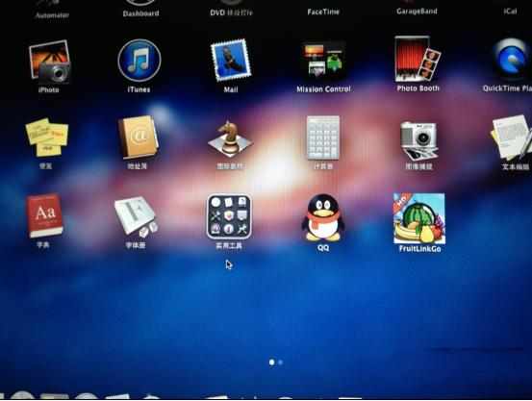Launch the Chess knight app
Viewport: 532px width, 401px height.
tap(230, 139)
